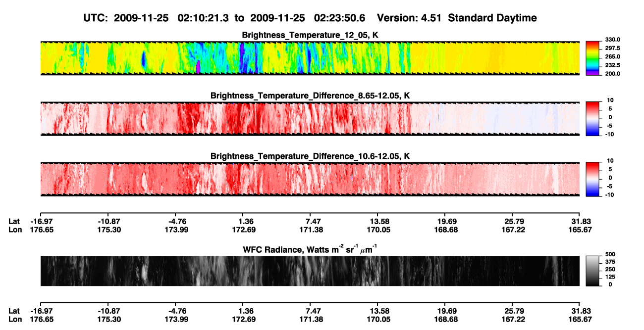Click the WFC Radiance grayscale image strip
The width and height of the screenshot is (644, 330).
click(310, 271)
